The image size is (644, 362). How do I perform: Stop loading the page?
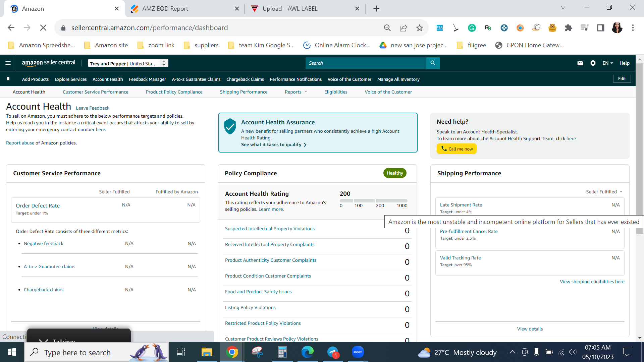click(x=43, y=28)
